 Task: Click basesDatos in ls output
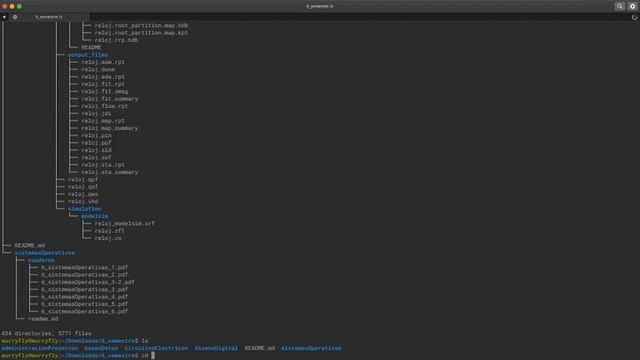tap(101, 349)
